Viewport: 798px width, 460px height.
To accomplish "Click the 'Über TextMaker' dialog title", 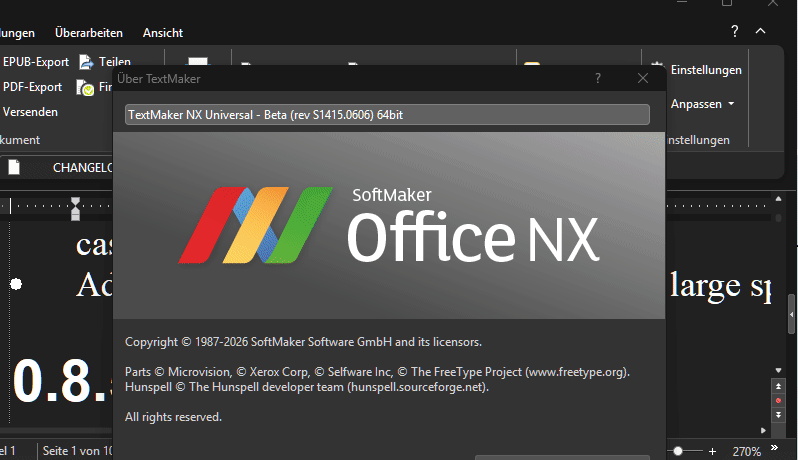I will click(x=159, y=79).
